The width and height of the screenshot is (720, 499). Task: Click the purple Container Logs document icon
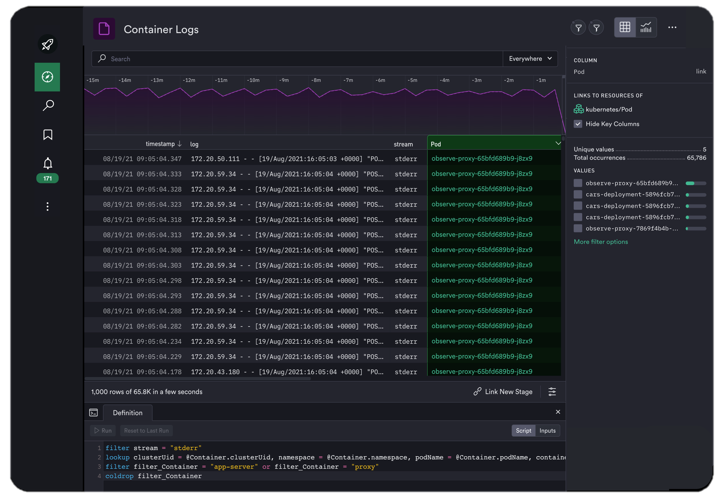(x=104, y=29)
